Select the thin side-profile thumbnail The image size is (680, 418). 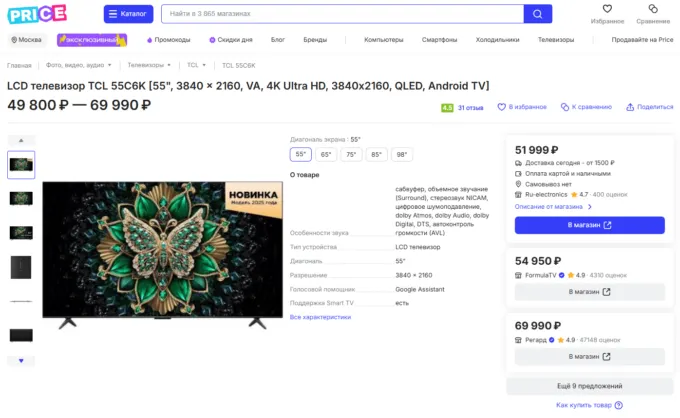pos(21,301)
